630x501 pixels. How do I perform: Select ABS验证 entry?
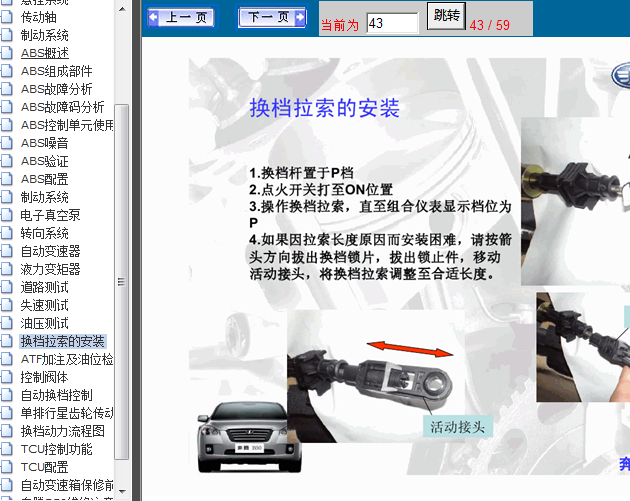tap(45, 161)
